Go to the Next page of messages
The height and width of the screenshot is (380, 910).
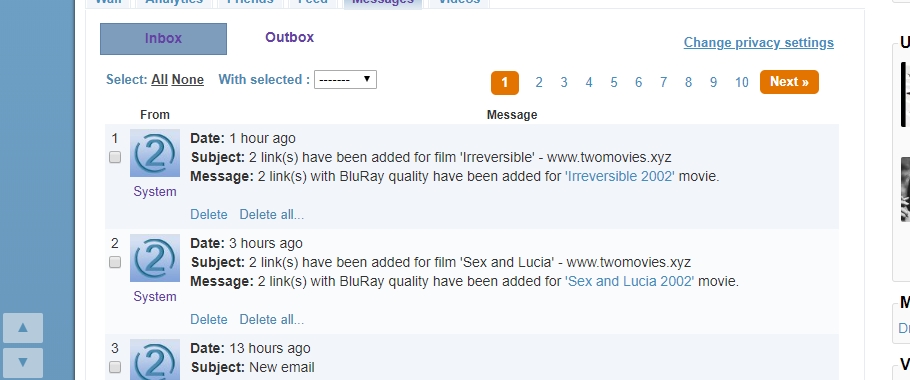[789, 82]
